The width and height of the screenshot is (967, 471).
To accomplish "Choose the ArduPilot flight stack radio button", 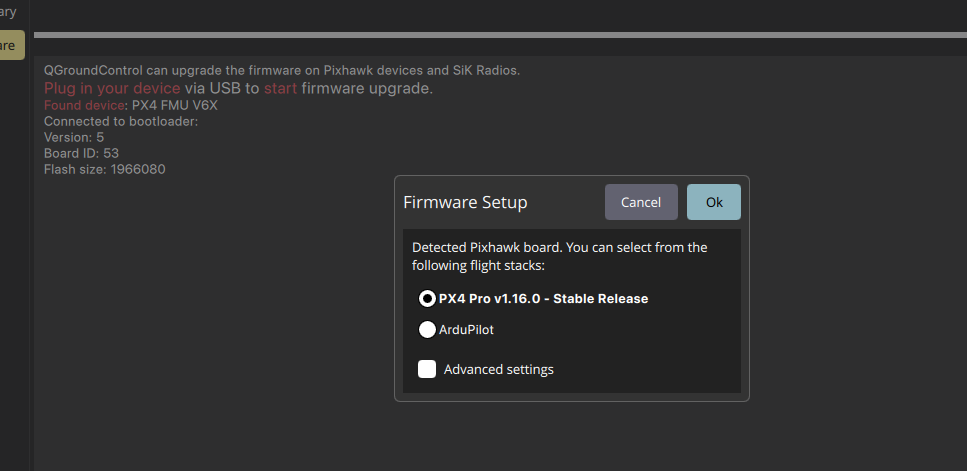I will click(x=427, y=329).
